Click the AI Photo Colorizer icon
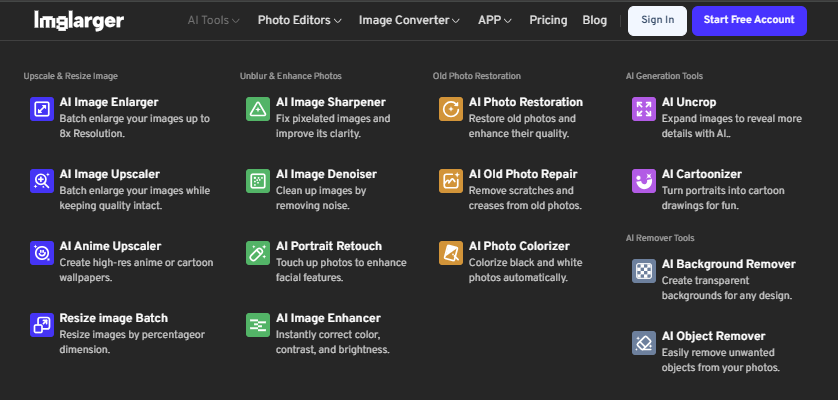838x400 pixels. 451,253
